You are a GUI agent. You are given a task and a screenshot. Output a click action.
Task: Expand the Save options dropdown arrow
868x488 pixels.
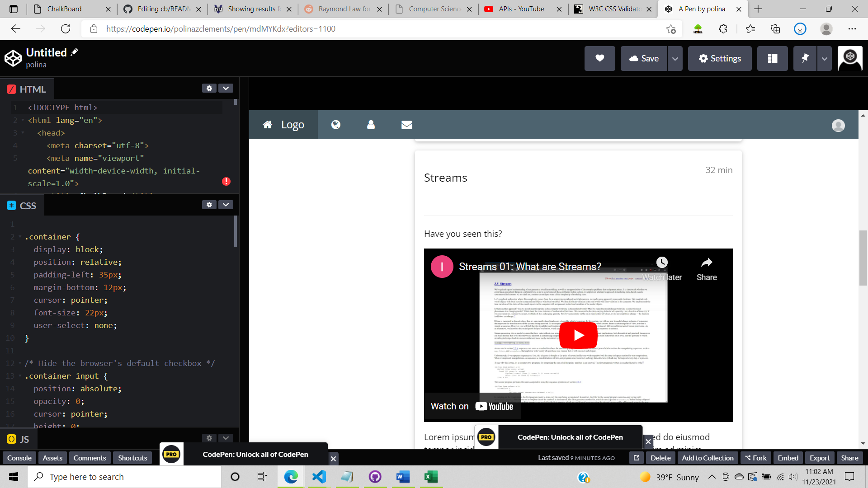point(675,59)
